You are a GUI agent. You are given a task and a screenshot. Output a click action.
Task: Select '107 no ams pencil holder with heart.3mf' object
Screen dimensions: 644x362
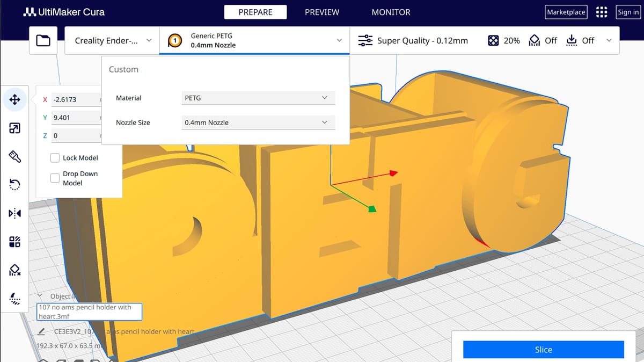pos(89,312)
